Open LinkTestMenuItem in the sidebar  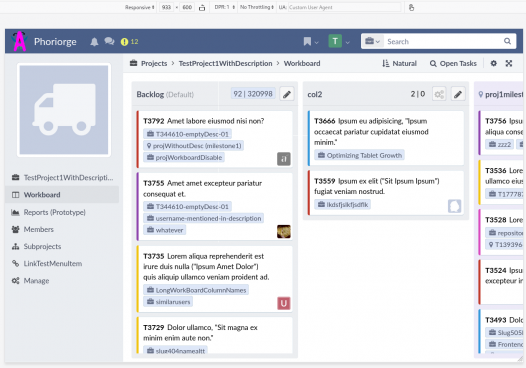pos(62,264)
